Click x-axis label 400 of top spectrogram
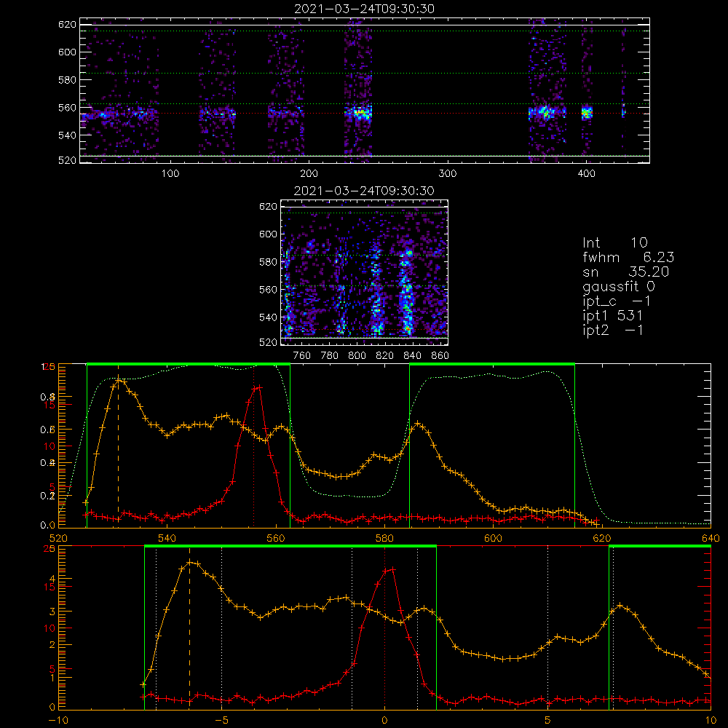 pos(586,174)
